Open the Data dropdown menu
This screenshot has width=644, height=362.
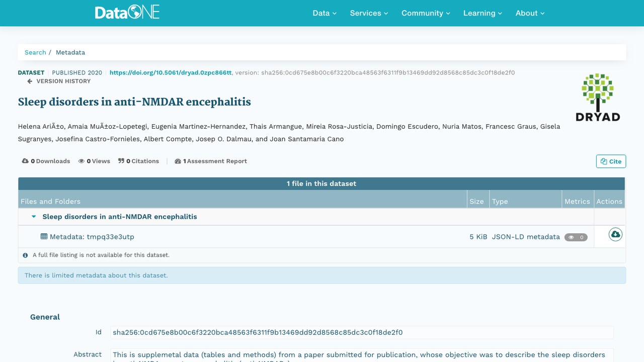[x=325, y=13]
